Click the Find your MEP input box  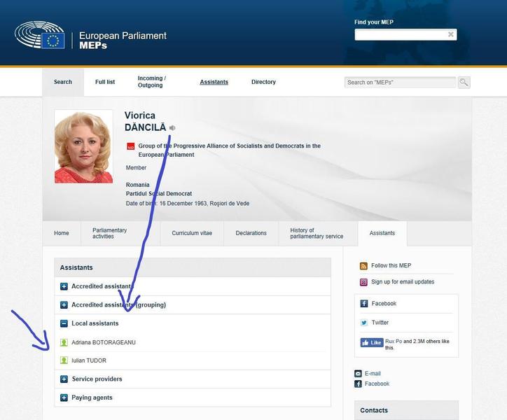coord(405,34)
